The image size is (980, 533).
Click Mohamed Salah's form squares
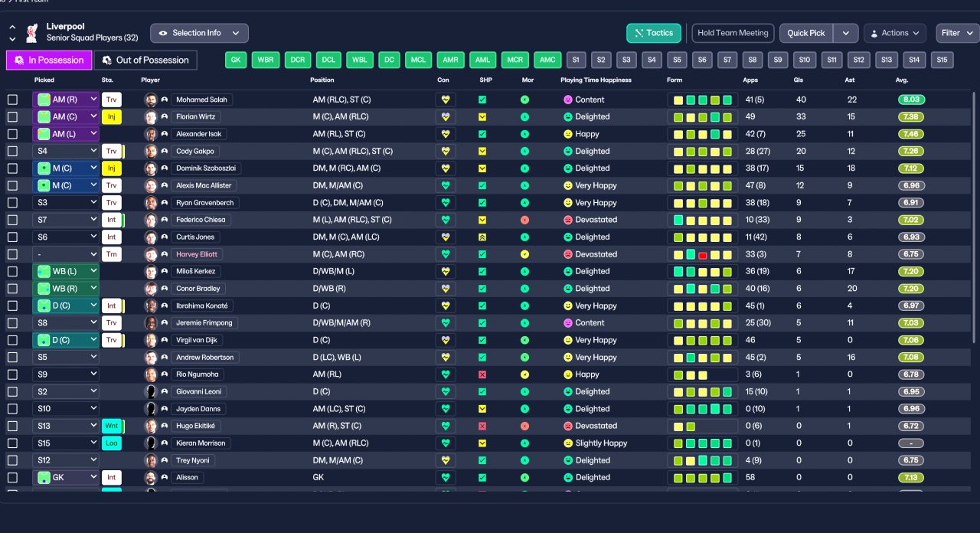point(703,100)
